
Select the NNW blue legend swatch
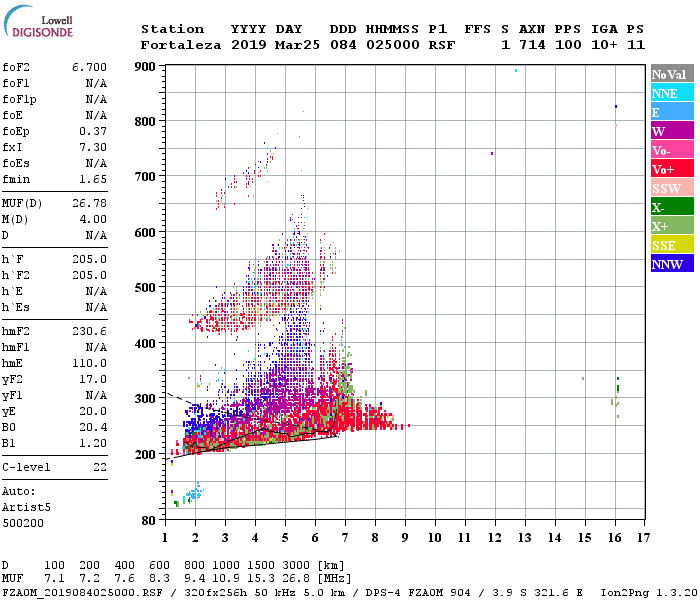(x=672, y=264)
